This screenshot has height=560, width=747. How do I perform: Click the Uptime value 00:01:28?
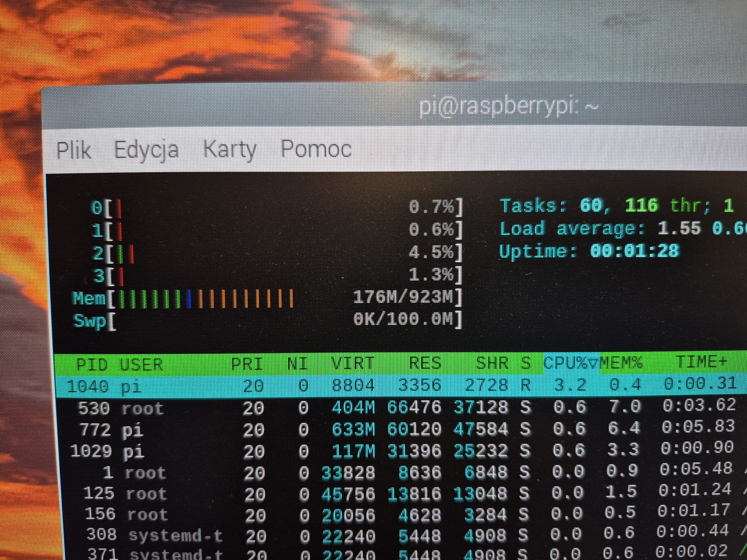pyautogui.click(x=635, y=251)
